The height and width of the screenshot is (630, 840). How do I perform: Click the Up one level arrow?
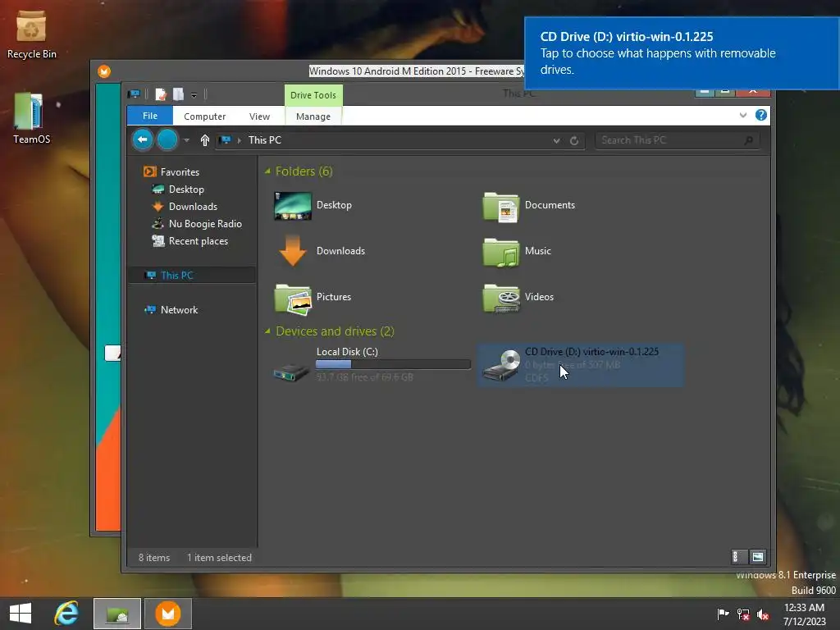[204, 140]
